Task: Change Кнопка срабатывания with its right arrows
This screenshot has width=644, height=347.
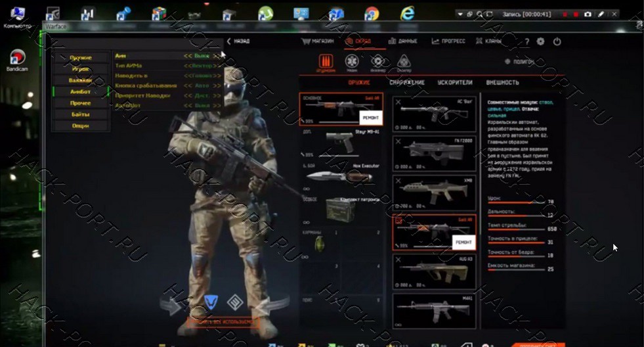Action: [217, 85]
